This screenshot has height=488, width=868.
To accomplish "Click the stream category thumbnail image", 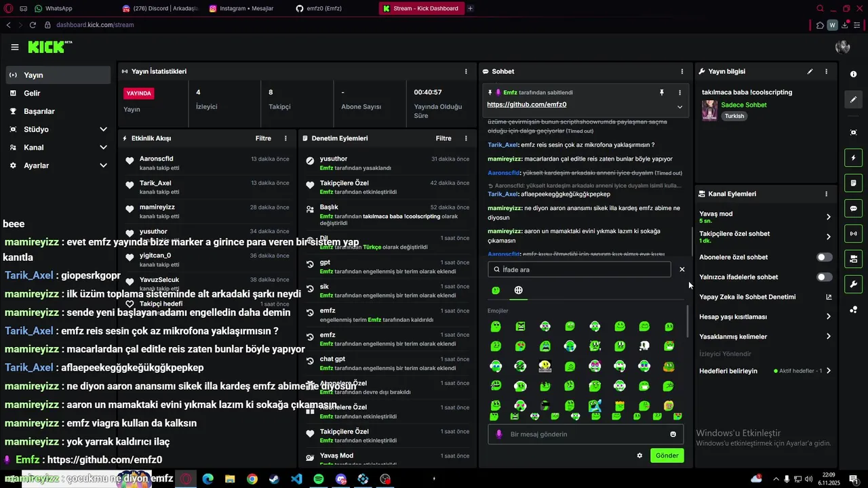I will pyautogui.click(x=709, y=110).
